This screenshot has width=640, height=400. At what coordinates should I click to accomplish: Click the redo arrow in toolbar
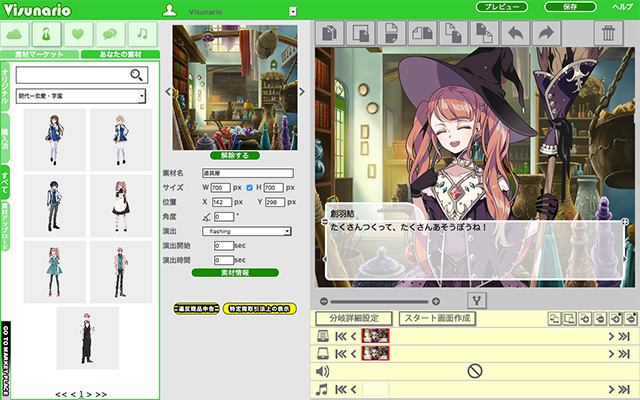click(548, 34)
